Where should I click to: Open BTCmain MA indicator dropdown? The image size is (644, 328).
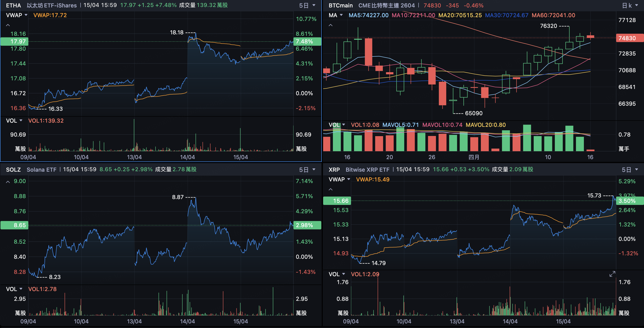coord(341,15)
